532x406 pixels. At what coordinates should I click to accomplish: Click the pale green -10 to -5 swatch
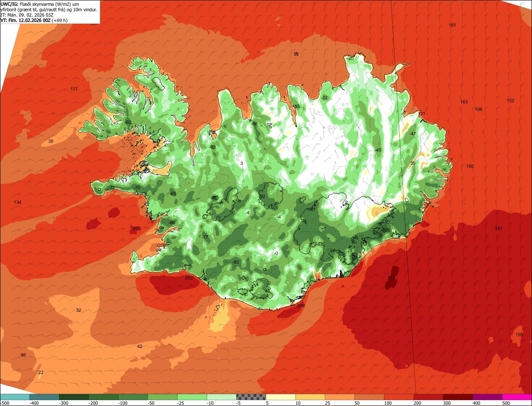[222, 397]
